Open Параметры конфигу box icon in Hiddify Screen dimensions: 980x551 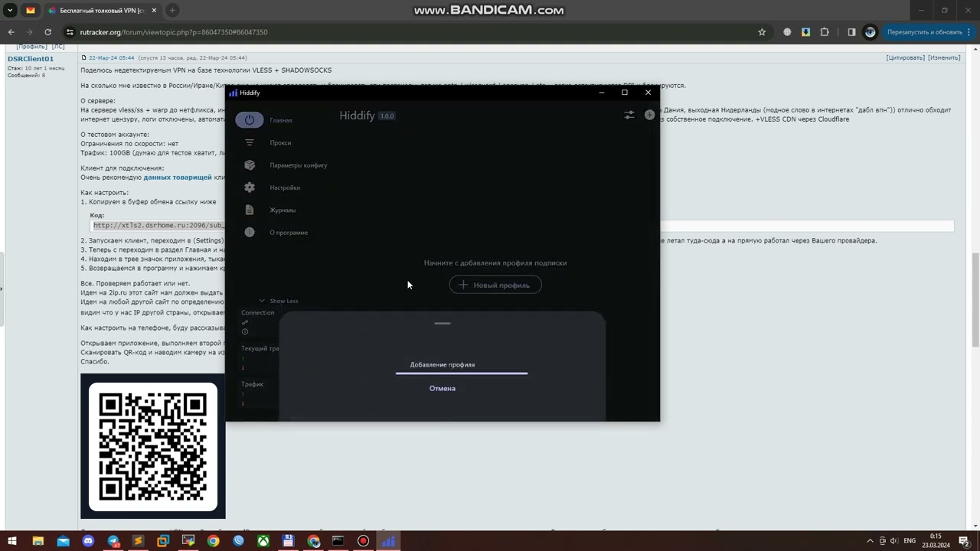(x=250, y=165)
